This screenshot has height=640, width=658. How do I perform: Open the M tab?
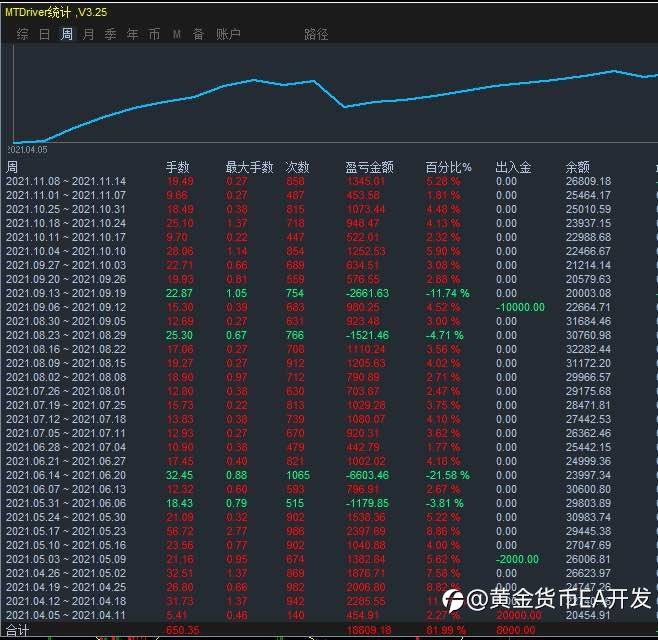(177, 34)
